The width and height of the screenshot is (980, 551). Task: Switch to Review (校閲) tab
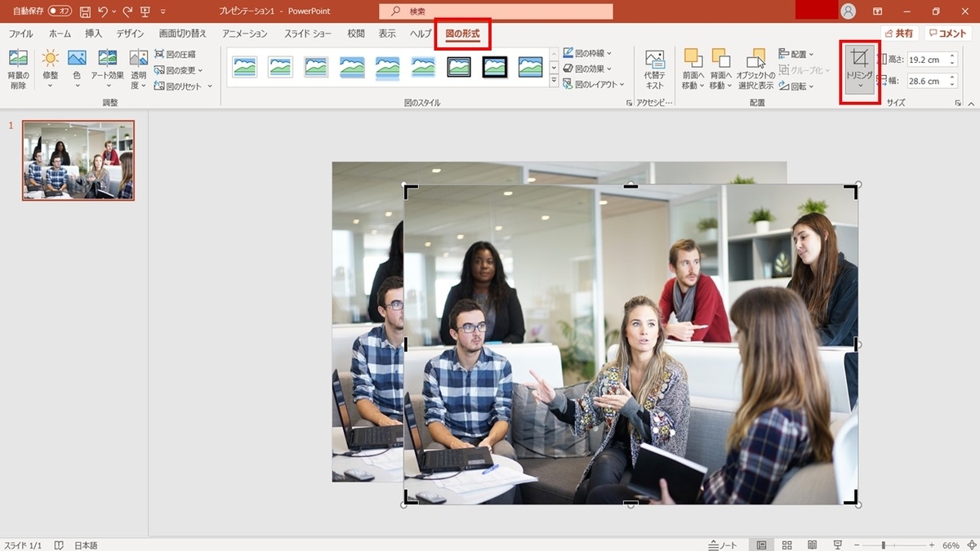(356, 33)
